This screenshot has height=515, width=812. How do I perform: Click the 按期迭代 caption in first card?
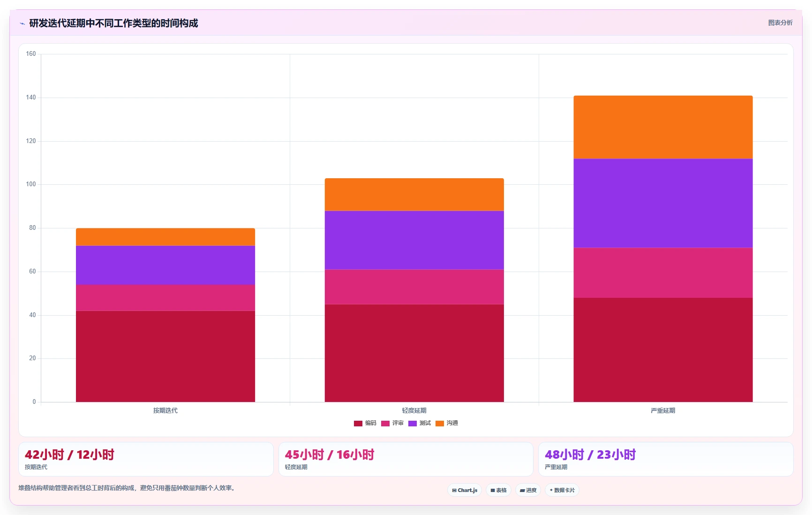click(36, 467)
